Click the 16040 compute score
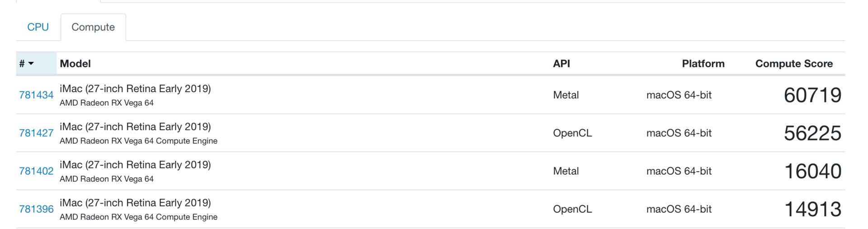Image resolution: width=868 pixels, height=229 pixels. 812,171
